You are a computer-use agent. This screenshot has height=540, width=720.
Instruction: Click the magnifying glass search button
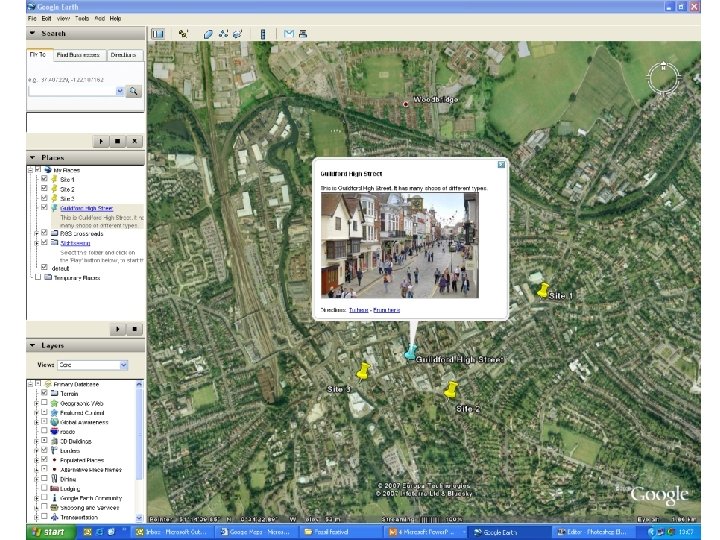(134, 91)
